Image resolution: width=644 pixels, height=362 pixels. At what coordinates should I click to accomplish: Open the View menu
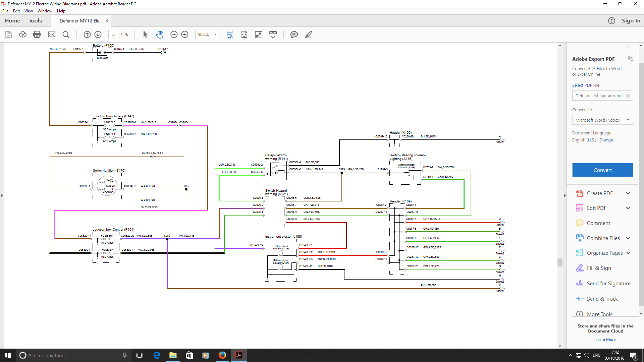tap(29, 11)
